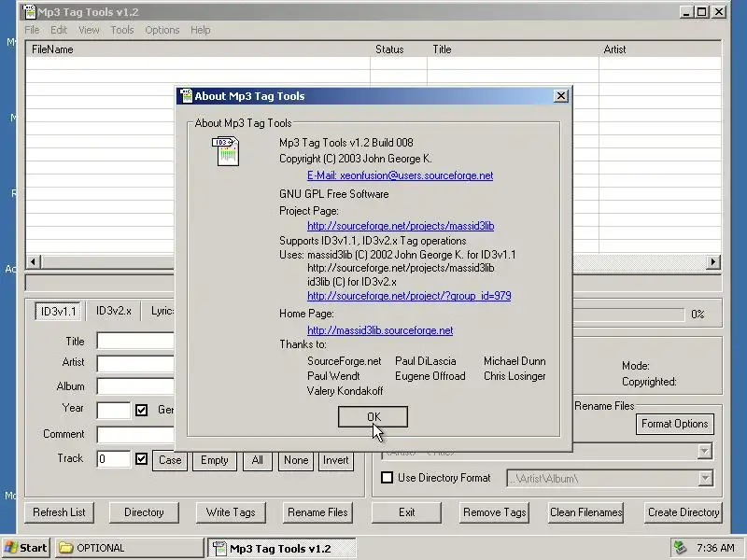Click the Refresh List button
The height and width of the screenshot is (560, 747).
[59, 512]
